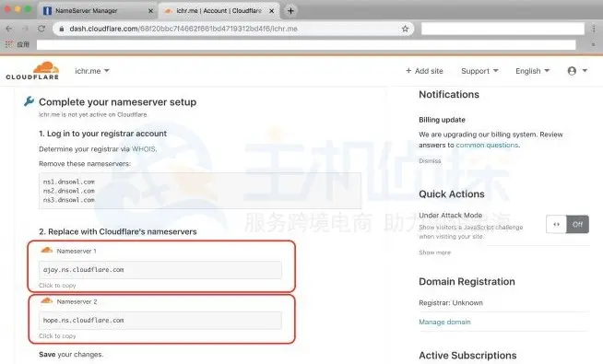Go back with browser back arrow
The width and height of the screenshot is (603, 364).
[9, 29]
